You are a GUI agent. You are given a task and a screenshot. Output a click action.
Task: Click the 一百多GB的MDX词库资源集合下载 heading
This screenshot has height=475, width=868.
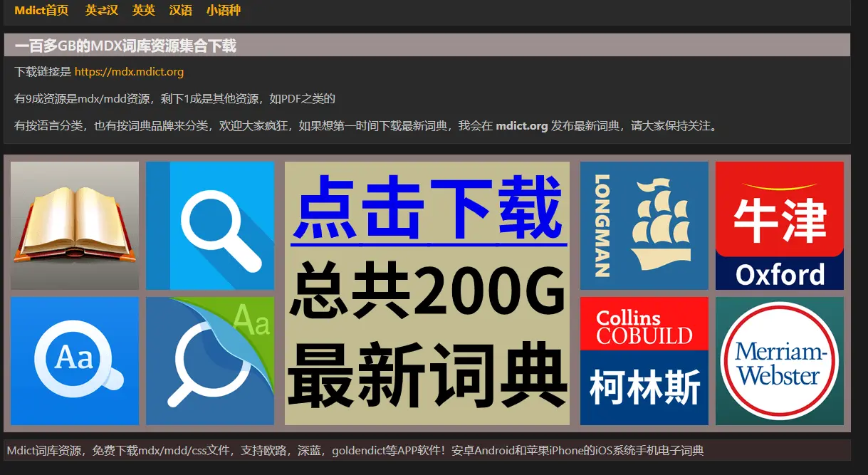pyautogui.click(x=125, y=46)
